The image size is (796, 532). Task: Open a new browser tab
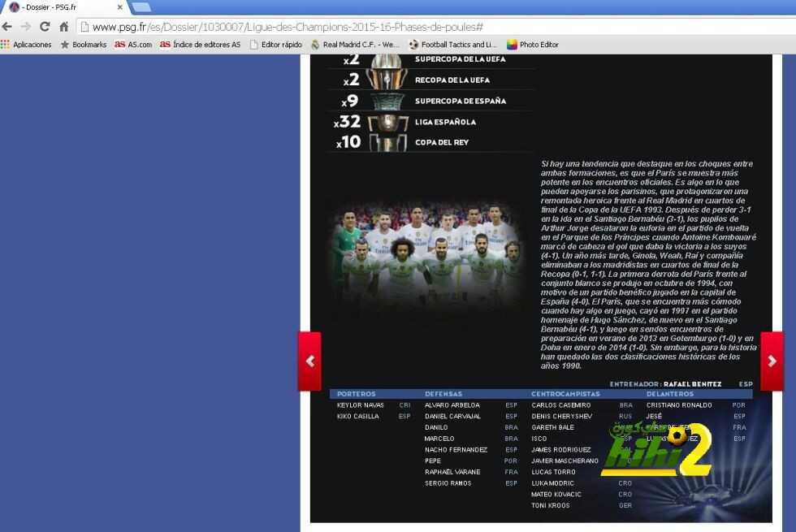pyautogui.click(x=141, y=7)
